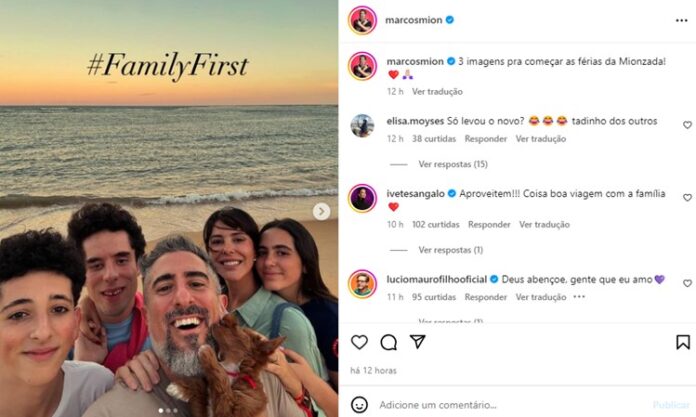Open ivetesangalo's profile picture
Viewport: 696px width, 417px height.
tap(362, 198)
